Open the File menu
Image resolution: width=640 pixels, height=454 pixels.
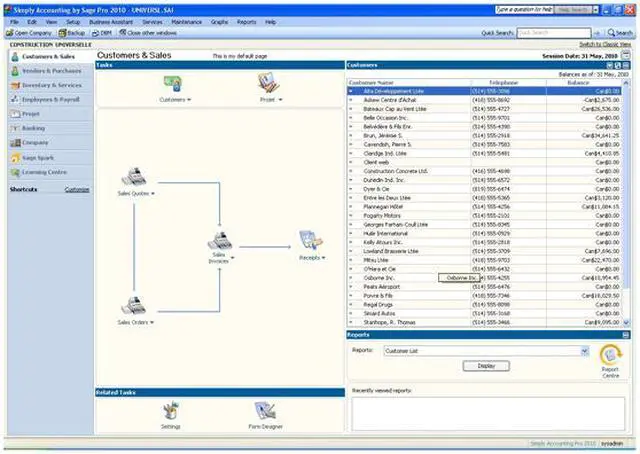point(14,22)
